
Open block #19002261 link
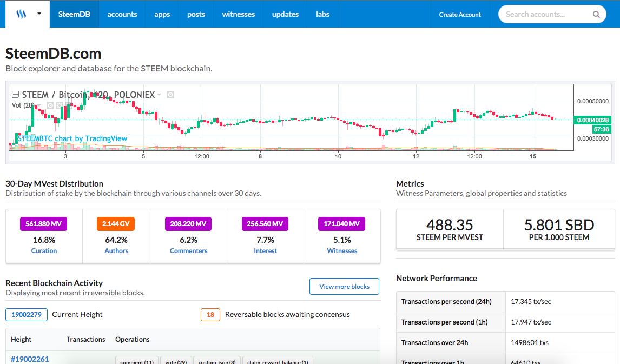pos(30,359)
